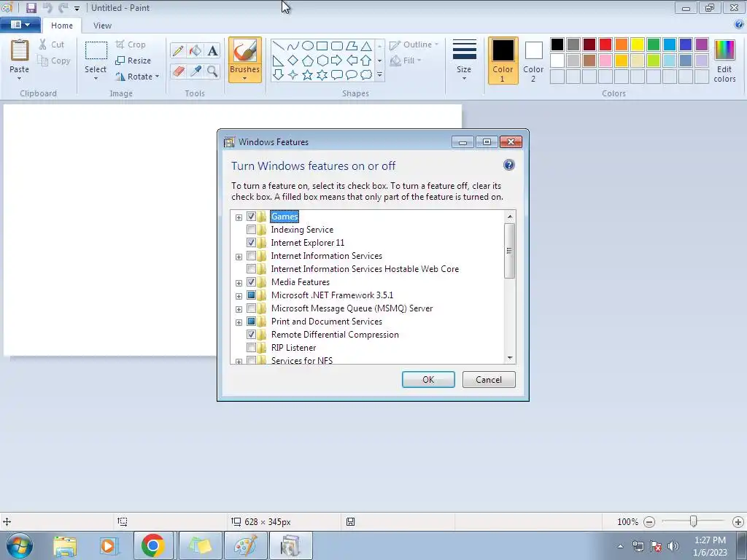The width and height of the screenshot is (747, 560).
Task: Select the Eraser tool
Action: tap(178, 71)
